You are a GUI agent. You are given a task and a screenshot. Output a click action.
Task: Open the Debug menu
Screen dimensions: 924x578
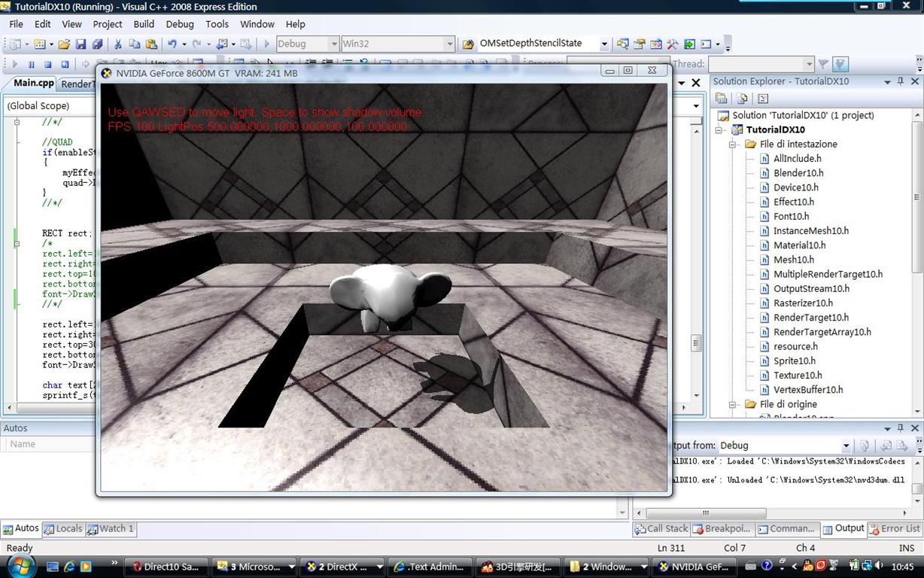coord(180,24)
